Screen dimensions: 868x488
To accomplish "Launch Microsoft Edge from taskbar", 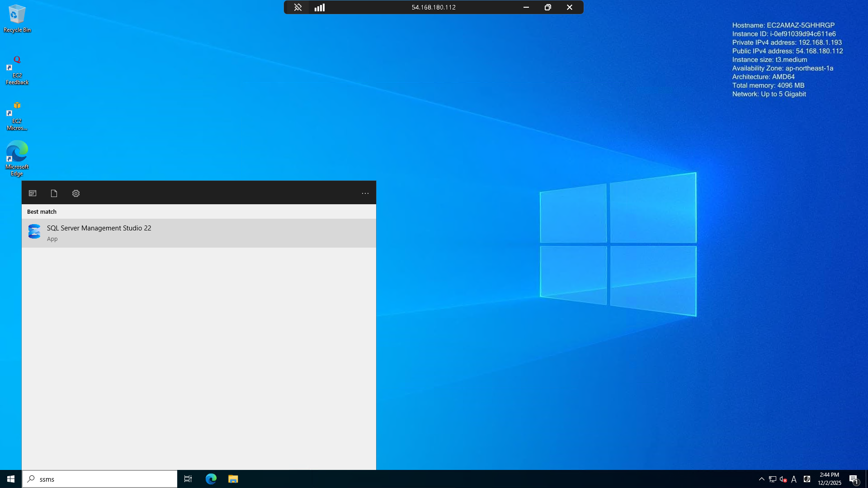I will [x=211, y=479].
